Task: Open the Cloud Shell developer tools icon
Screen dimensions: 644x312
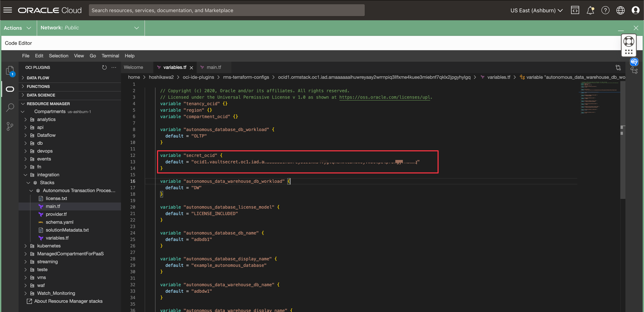Action: pyautogui.click(x=575, y=10)
